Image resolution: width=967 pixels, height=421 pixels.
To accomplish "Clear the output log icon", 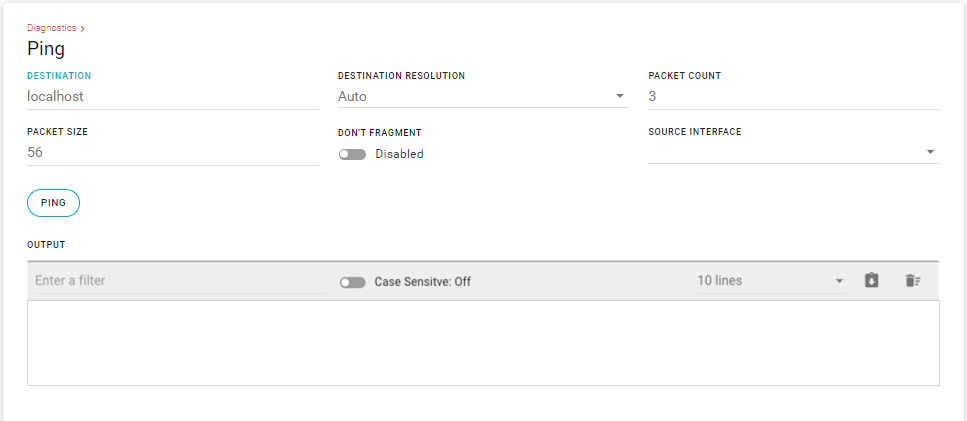I will coord(913,280).
